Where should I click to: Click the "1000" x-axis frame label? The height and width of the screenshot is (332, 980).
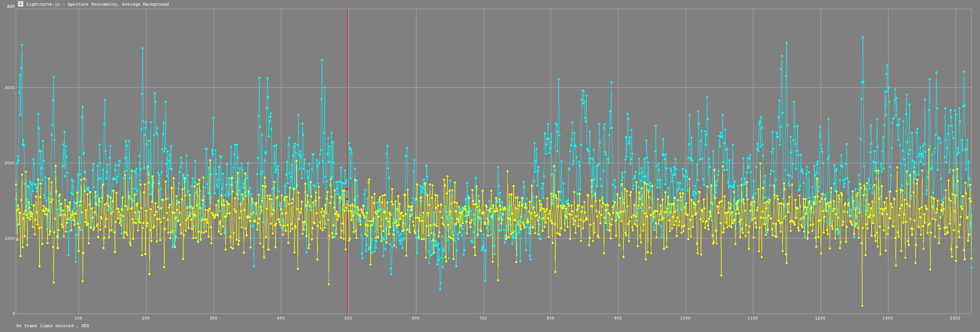click(x=686, y=318)
